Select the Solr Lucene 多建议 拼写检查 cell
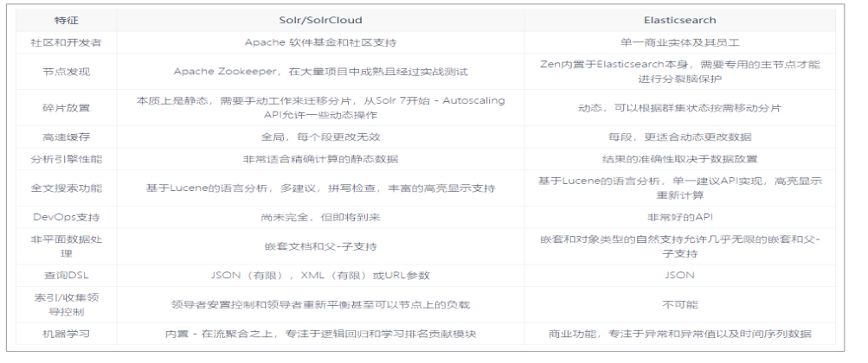Image resolution: width=868 pixels, height=363 pixels. pyautogui.click(x=320, y=188)
